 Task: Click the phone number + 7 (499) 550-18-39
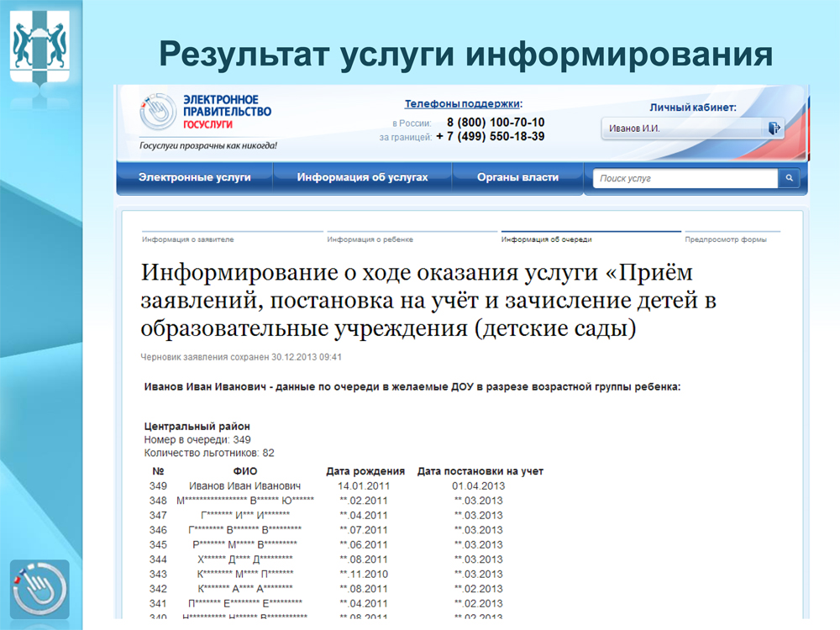click(x=491, y=137)
